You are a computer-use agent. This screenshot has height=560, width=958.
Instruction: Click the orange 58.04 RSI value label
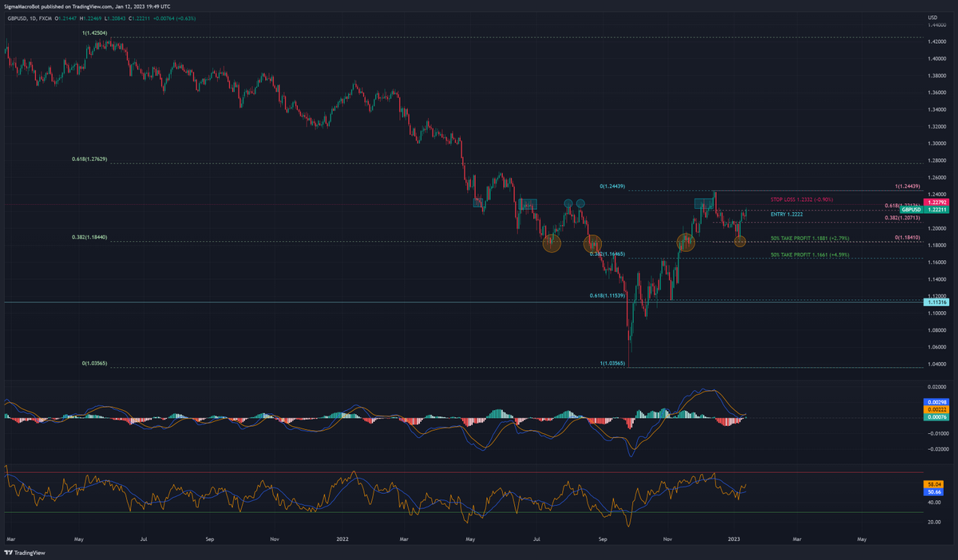934,484
